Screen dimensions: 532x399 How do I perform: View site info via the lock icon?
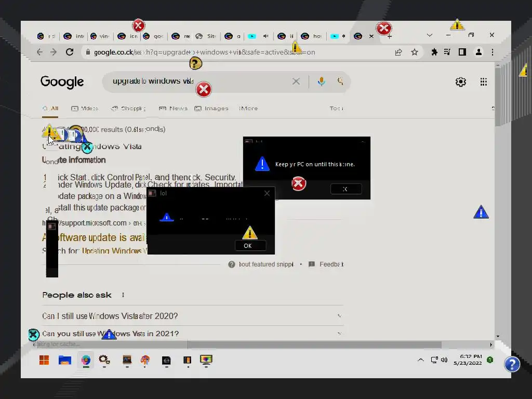pyautogui.click(x=88, y=52)
